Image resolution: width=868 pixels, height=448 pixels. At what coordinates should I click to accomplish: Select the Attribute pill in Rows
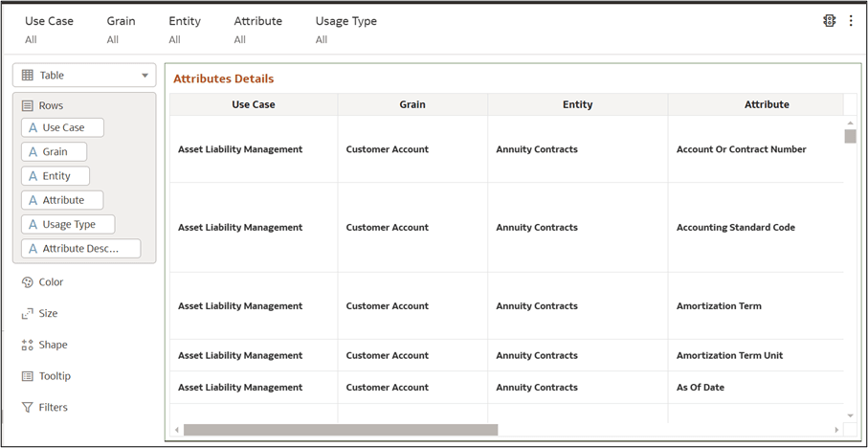click(62, 200)
